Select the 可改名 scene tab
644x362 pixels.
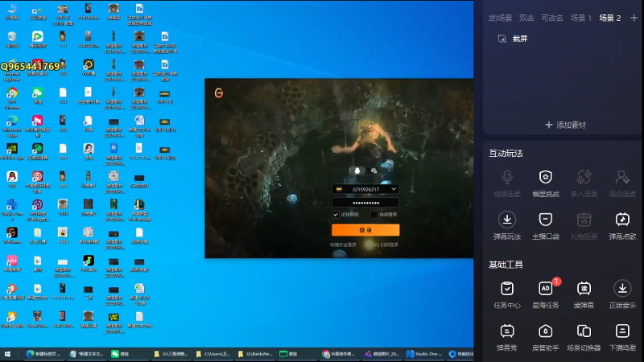tap(552, 18)
